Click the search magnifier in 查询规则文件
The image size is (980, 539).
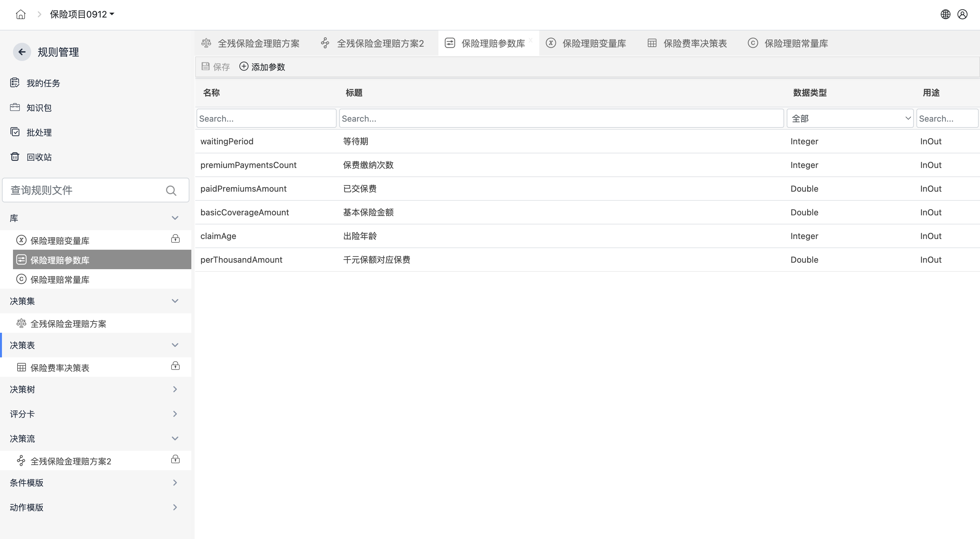[171, 190]
